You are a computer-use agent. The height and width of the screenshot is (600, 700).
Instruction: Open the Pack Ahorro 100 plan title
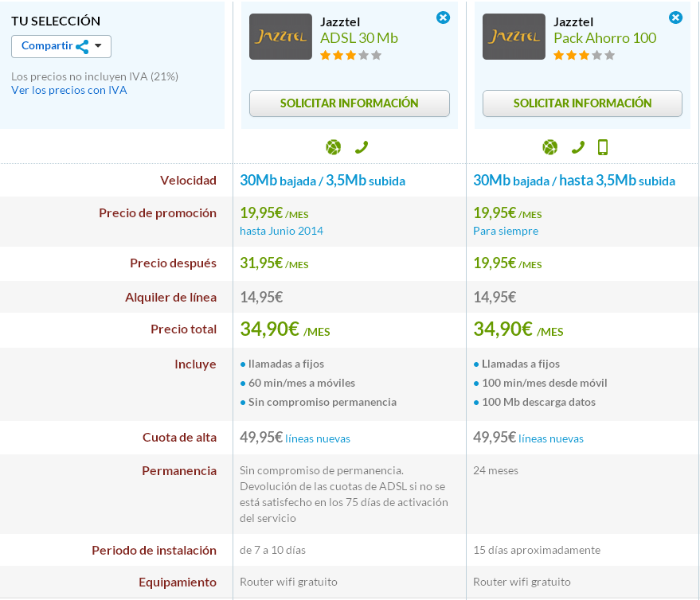[x=605, y=38]
